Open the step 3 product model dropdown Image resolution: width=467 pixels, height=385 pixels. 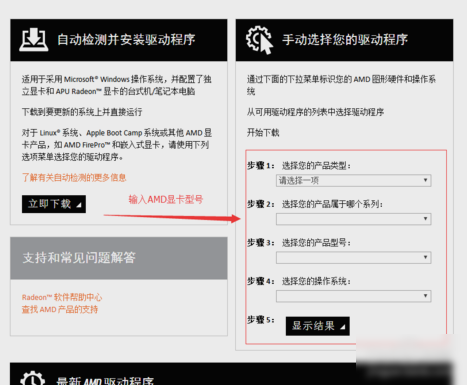[354, 258]
